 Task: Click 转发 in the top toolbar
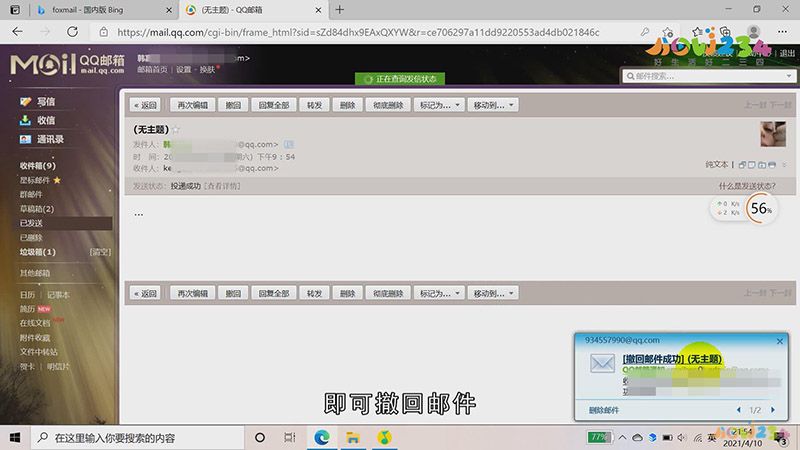[314, 105]
